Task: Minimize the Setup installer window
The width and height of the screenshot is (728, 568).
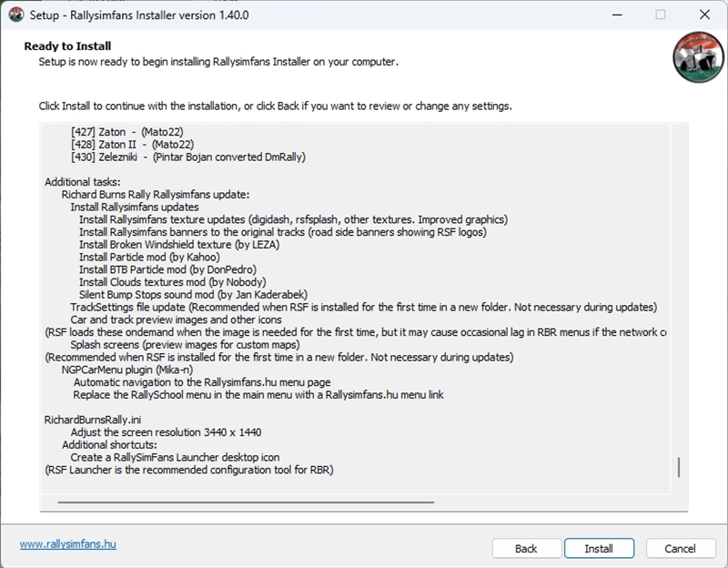Action: tap(618, 15)
